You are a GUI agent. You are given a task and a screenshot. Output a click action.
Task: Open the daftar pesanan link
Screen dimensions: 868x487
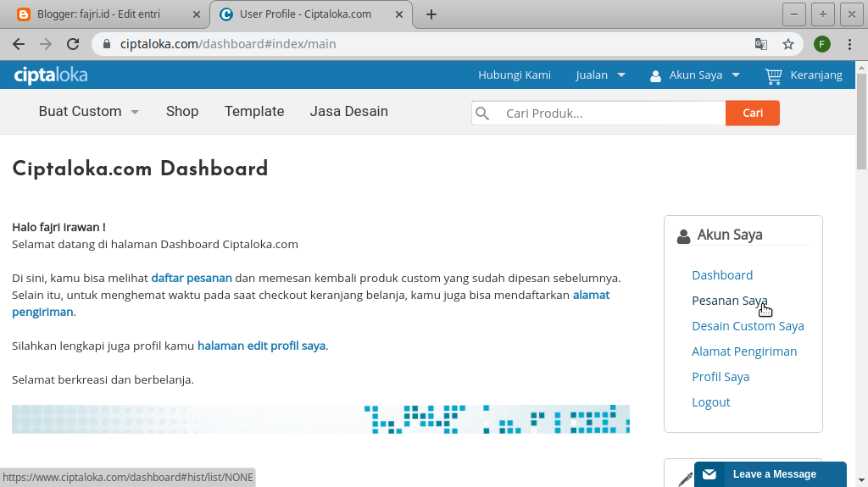coord(192,279)
